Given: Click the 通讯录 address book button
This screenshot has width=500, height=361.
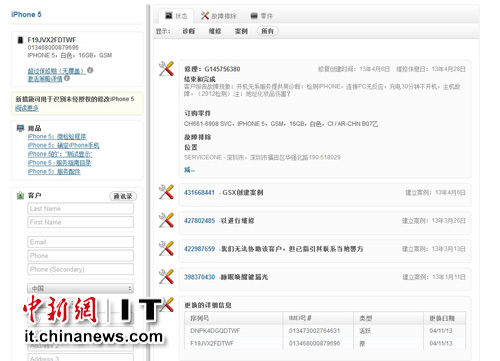Looking at the screenshot, I should [x=123, y=196].
